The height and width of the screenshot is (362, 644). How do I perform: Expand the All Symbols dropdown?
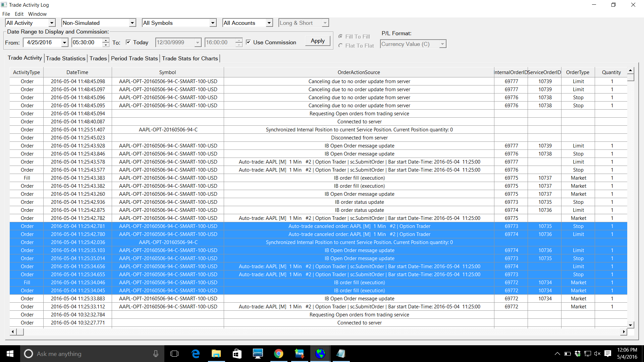(213, 23)
